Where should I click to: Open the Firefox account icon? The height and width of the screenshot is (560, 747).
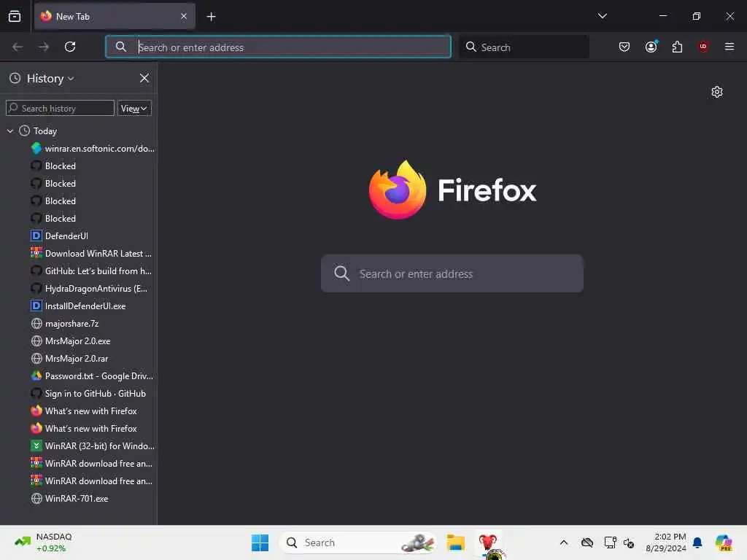651,47
